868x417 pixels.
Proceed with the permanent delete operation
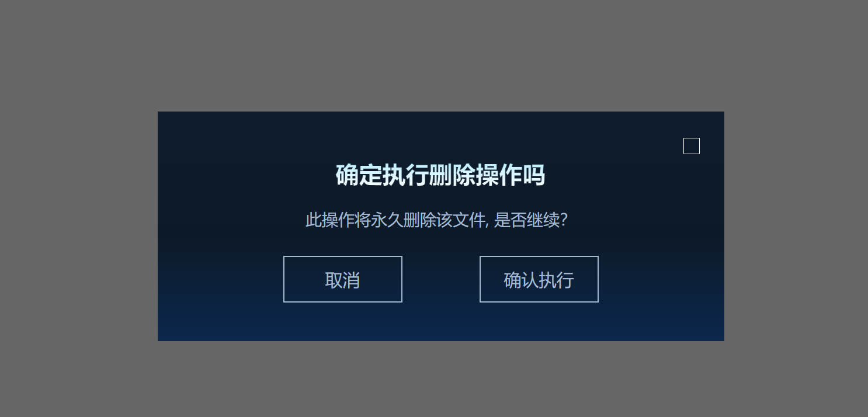(539, 279)
